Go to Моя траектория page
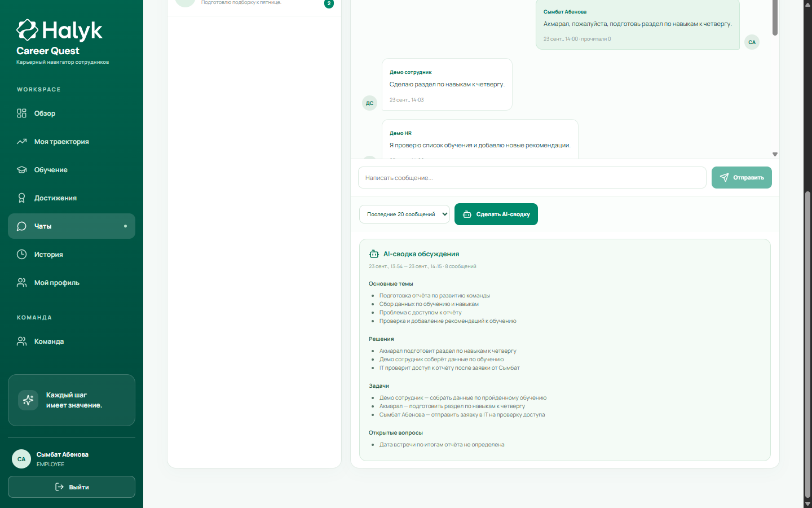Screen dimensions: 812x508 [72, 142]
